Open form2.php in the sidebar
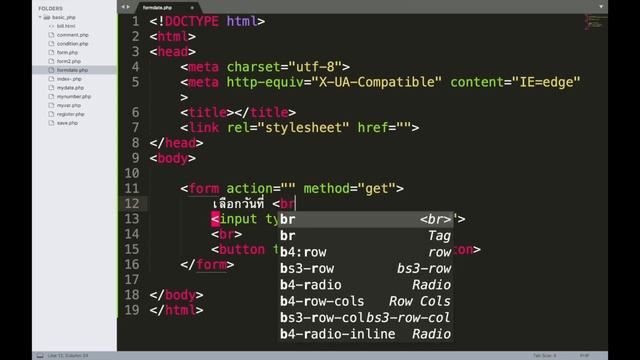This screenshot has height=360, width=640. 69,61
